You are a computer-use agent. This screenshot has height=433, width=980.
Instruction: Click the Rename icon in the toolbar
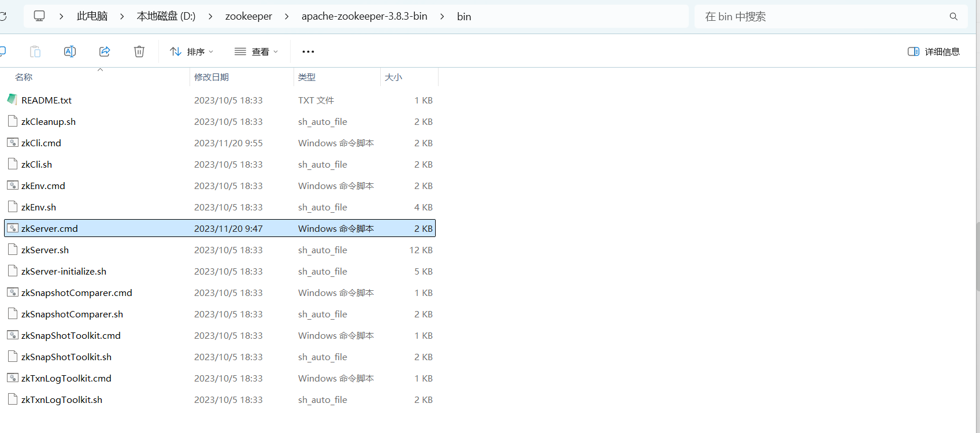pyautogui.click(x=70, y=51)
